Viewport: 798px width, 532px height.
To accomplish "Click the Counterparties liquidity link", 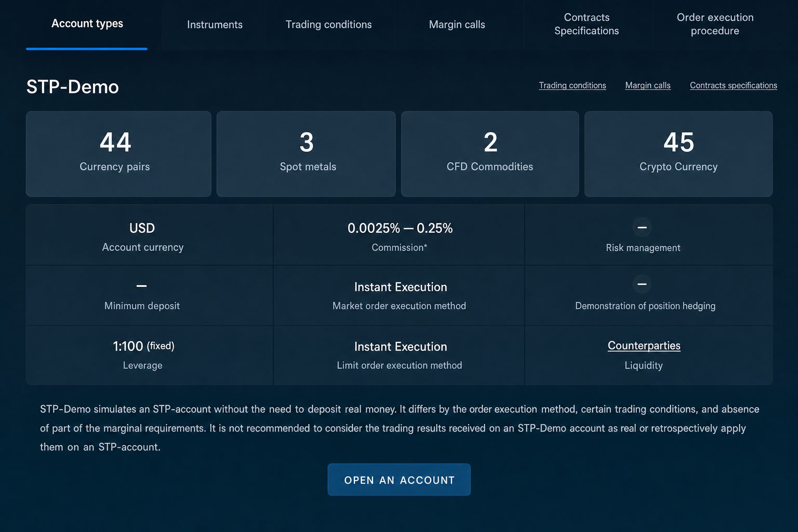I will pos(644,345).
